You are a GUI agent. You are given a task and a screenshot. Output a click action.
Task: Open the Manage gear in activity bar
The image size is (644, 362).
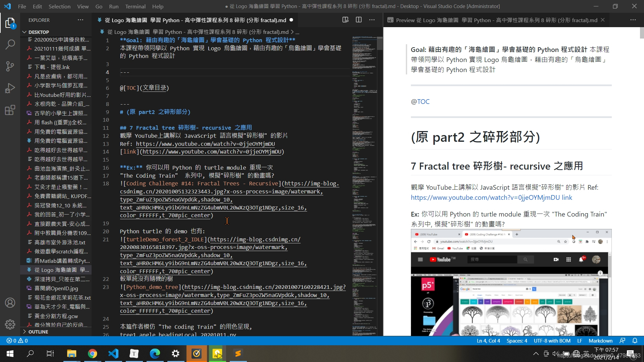[x=10, y=324]
